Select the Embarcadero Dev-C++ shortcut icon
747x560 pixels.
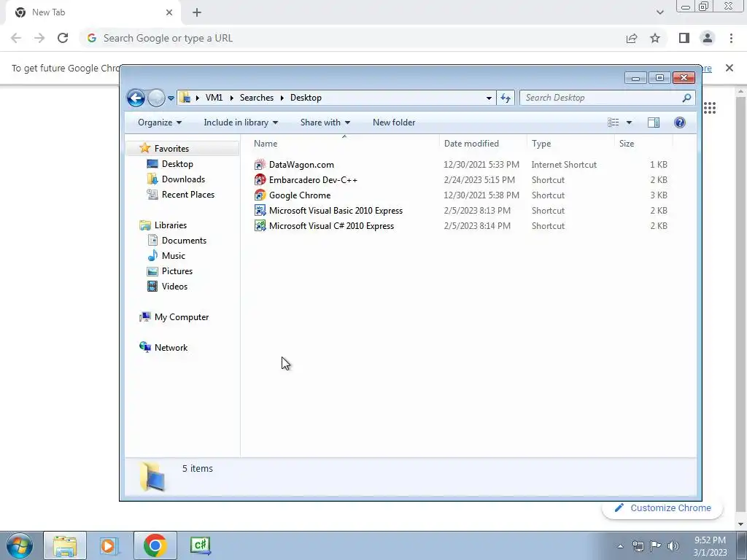point(260,180)
